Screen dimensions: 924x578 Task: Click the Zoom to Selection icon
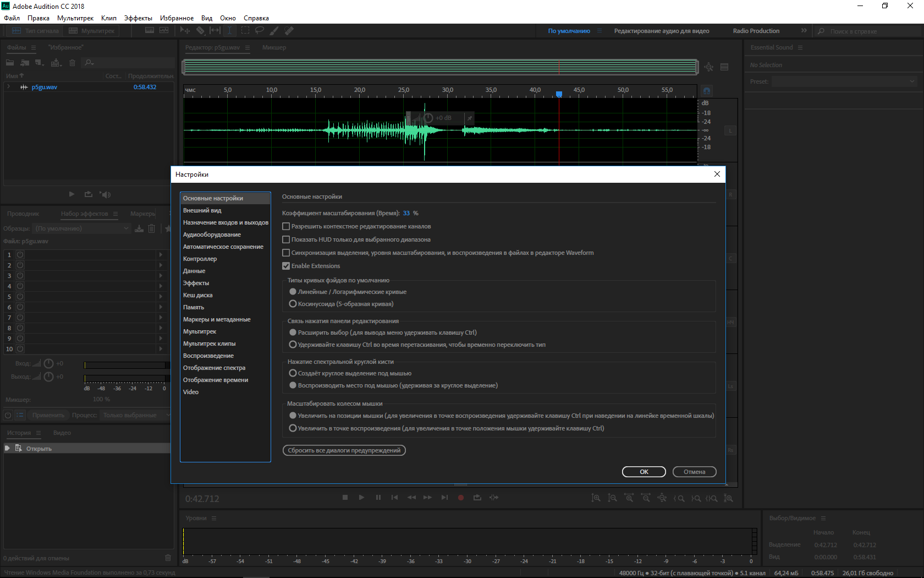click(712, 498)
